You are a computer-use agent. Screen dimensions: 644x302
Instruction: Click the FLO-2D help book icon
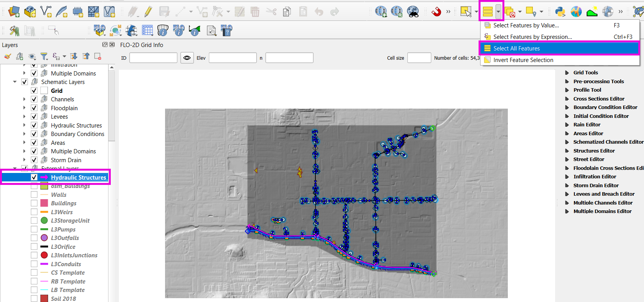coord(226,30)
